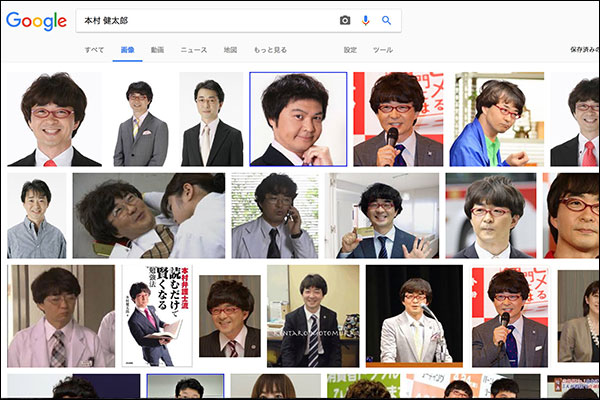Click the Google logo
The image size is (600, 400).
tap(35, 21)
